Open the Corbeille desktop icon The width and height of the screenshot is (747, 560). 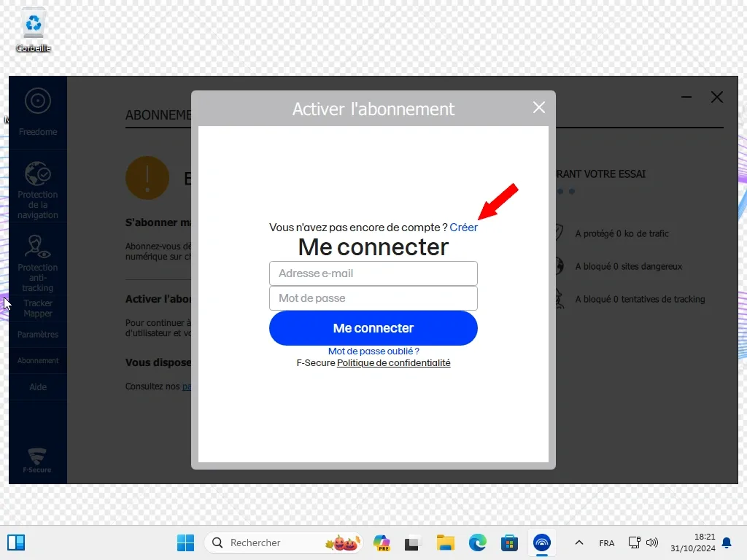tap(34, 31)
